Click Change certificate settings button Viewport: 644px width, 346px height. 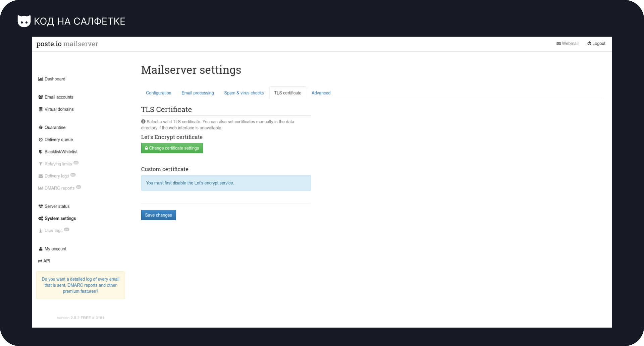[172, 148]
